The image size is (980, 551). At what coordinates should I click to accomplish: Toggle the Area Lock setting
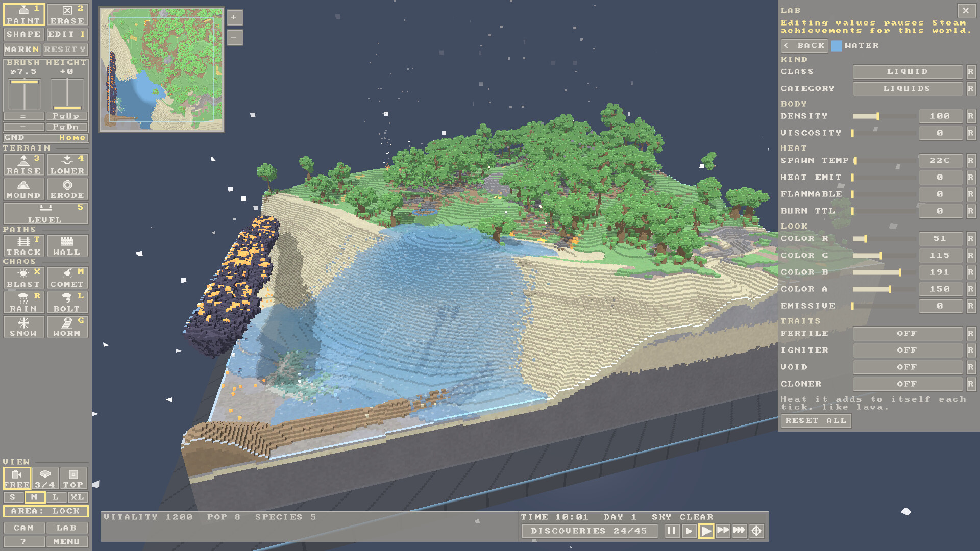tap(45, 511)
